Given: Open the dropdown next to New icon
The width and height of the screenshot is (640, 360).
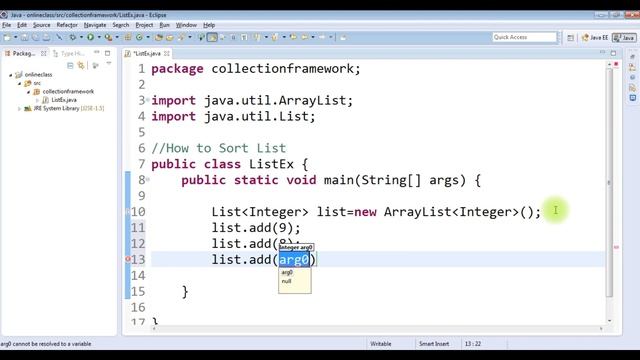Looking at the screenshot, I should coord(16,38).
